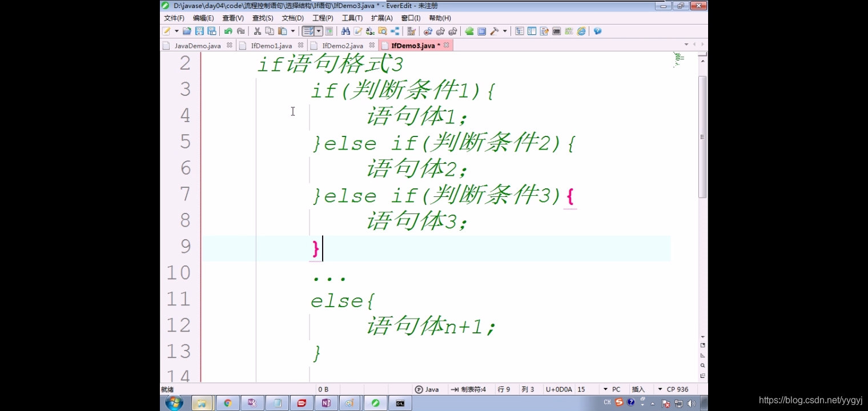Open Chrome from the taskbar

(x=227, y=403)
